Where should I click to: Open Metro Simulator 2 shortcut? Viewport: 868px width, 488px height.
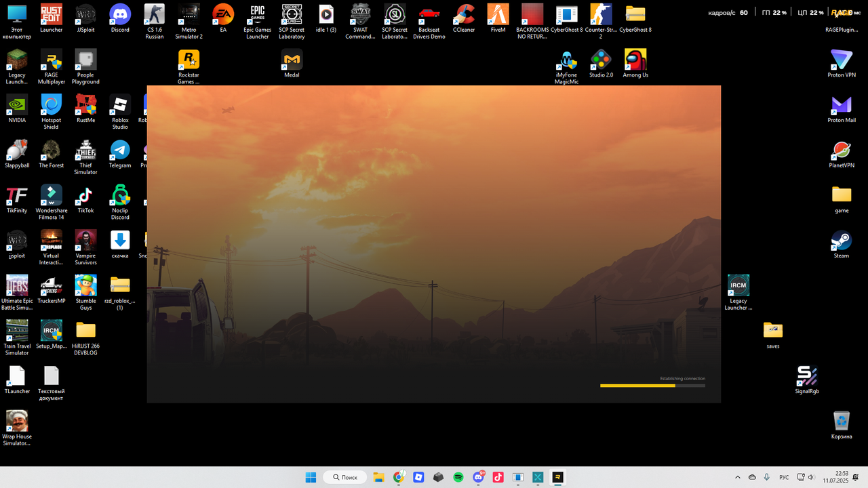click(x=189, y=22)
